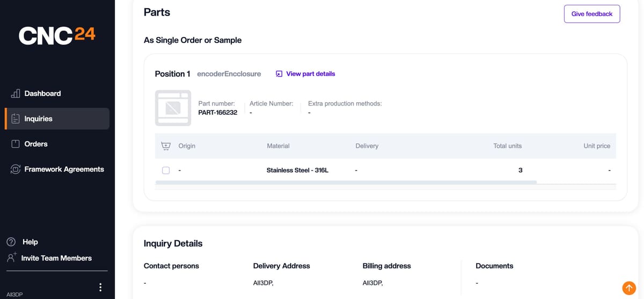Image resolution: width=644 pixels, height=299 pixels.
Task: Open the View part details link
Action: pyautogui.click(x=305, y=74)
